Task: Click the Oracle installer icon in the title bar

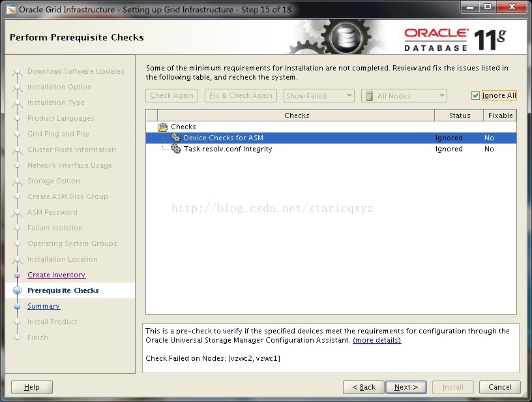Action: point(11,10)
